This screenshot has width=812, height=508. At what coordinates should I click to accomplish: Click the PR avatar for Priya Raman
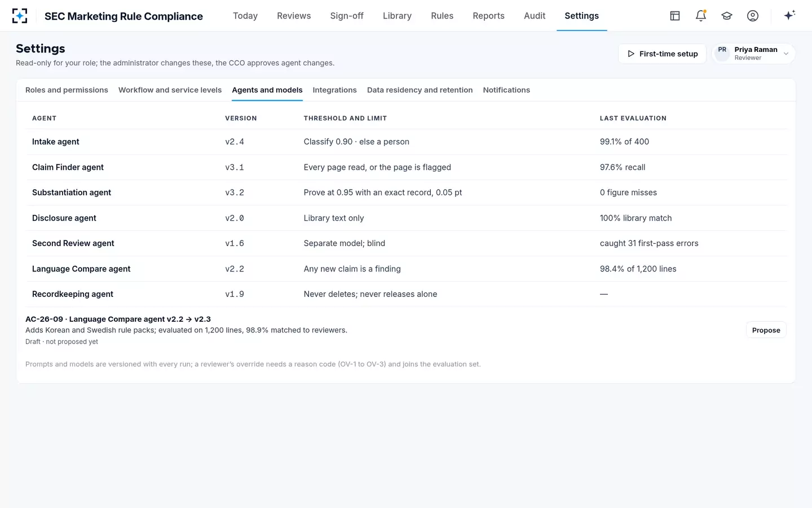point(722,53)
